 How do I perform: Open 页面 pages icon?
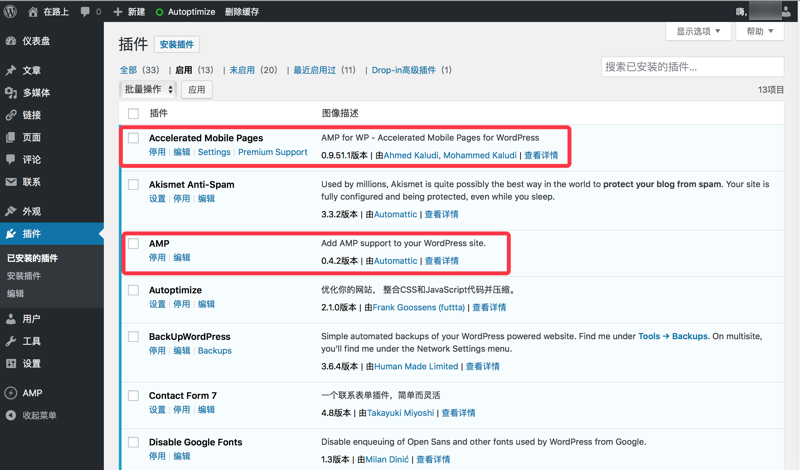[11, 137]
